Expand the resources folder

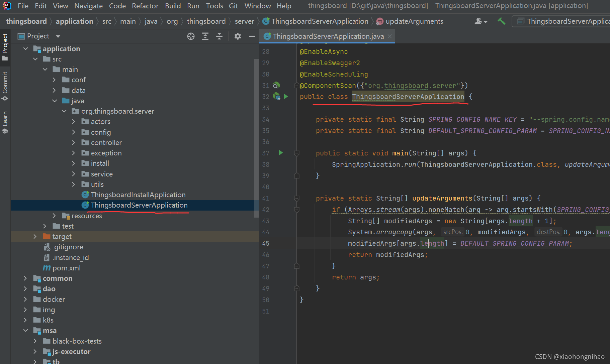54,216
